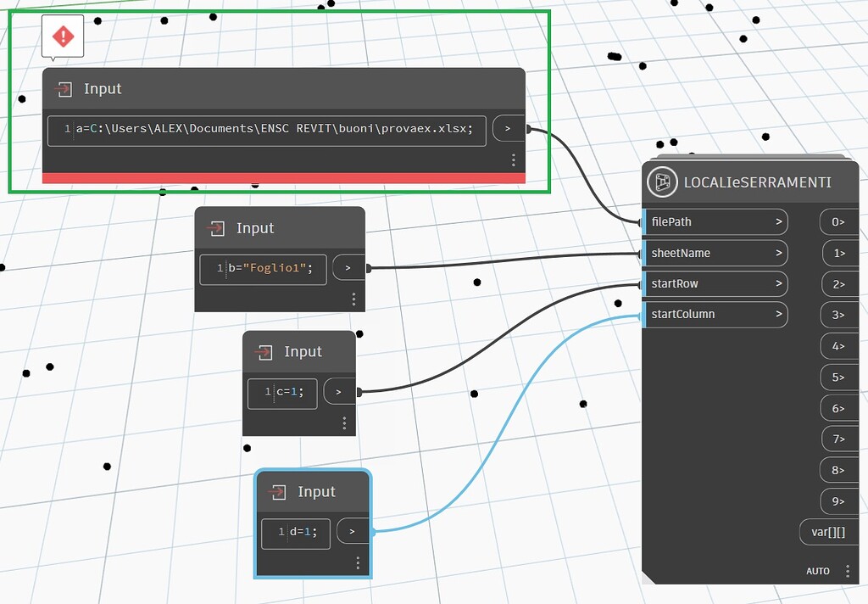The width and height of the screenshot is (868, 604).
Task: Click the Input icon on the c=1 code block
Action: pyautogui.click(x=264, y=351)
